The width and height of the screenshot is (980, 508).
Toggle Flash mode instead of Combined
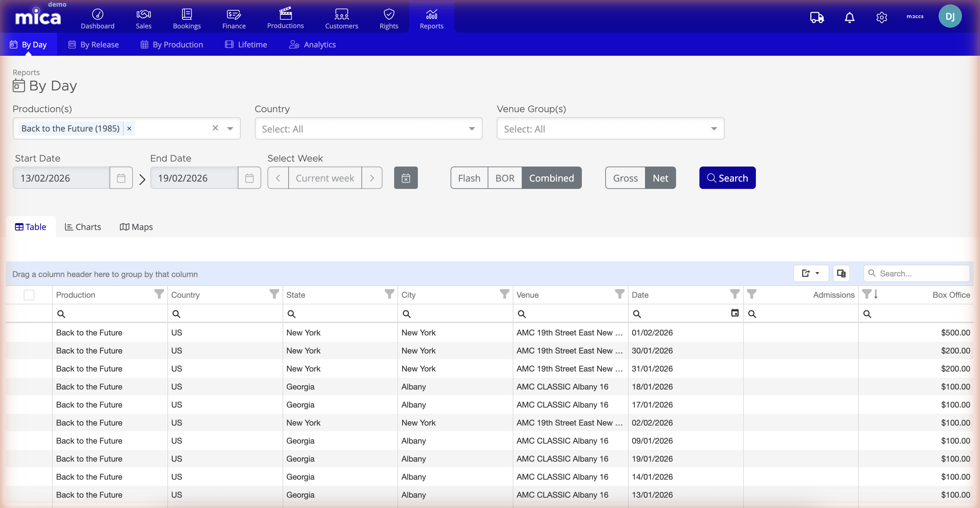coord(468,178)
